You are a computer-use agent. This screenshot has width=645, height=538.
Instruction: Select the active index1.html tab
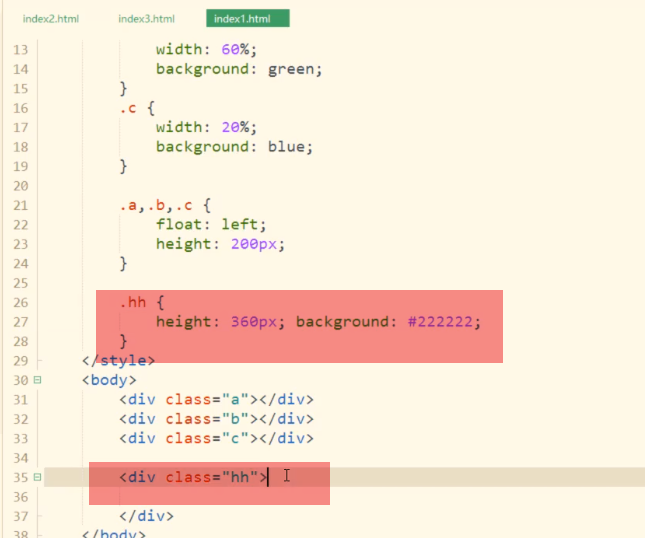click(x=248, y=19)
